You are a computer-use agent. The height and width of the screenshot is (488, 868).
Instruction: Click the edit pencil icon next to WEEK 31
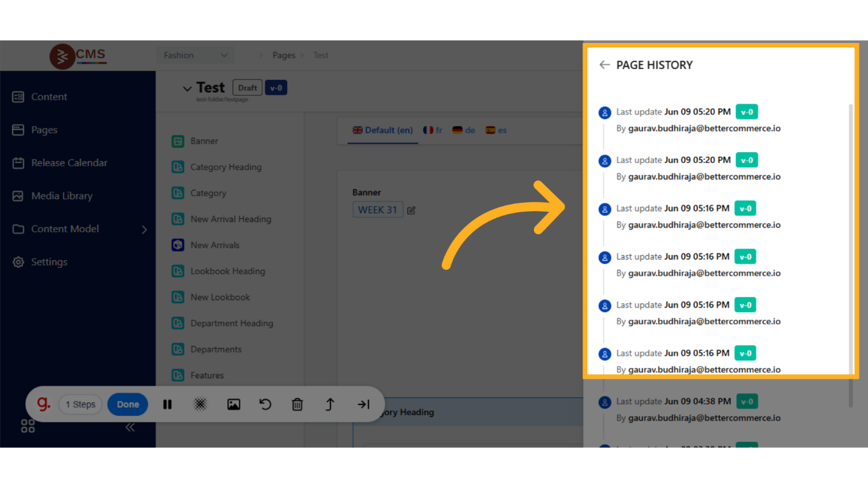tap(412, 210)
